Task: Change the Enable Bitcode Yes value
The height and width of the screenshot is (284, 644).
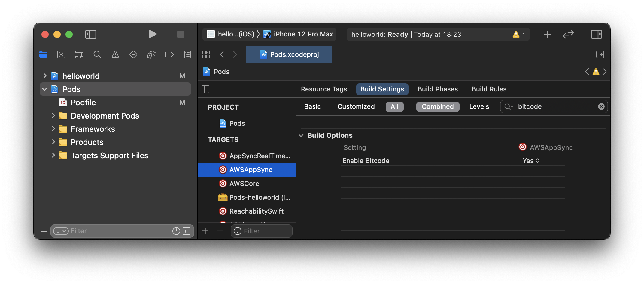Action: pyautogui.click(x=531, y=161)
